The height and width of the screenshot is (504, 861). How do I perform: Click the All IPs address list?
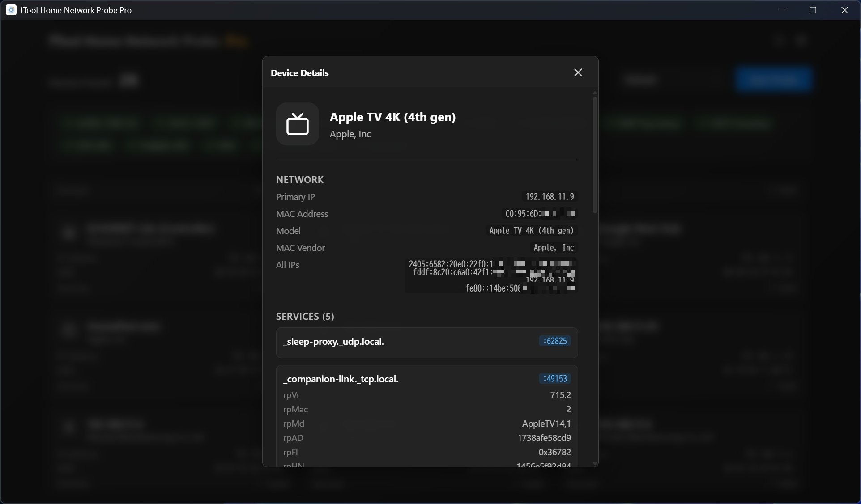pos(490,275)
